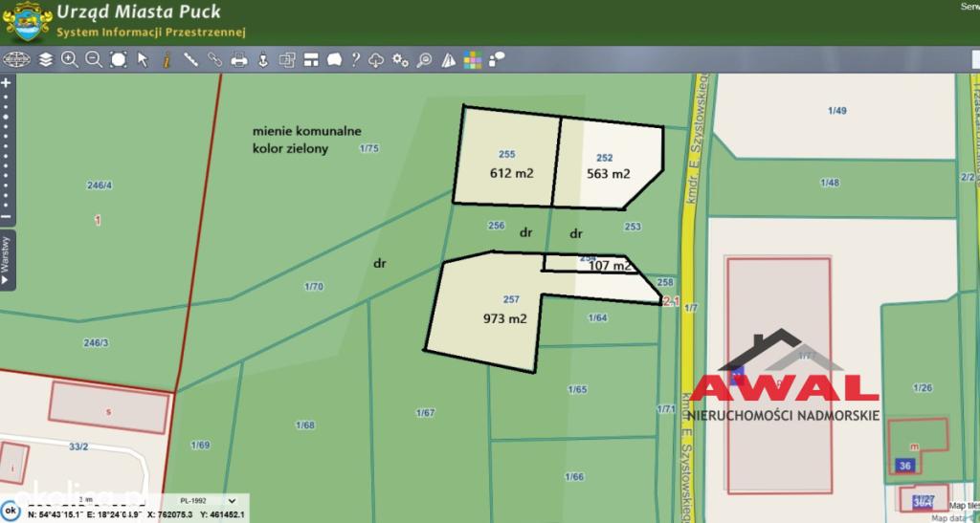
Task: Click the zoom to full extent icon
Action: tap(118, 59)
